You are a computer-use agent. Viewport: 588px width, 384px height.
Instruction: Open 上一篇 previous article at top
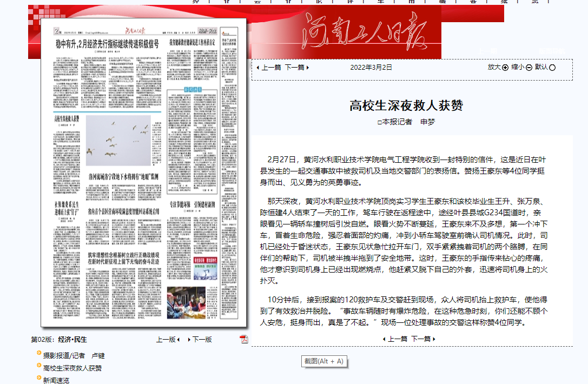pyautogui.click(x=269, y=68)
